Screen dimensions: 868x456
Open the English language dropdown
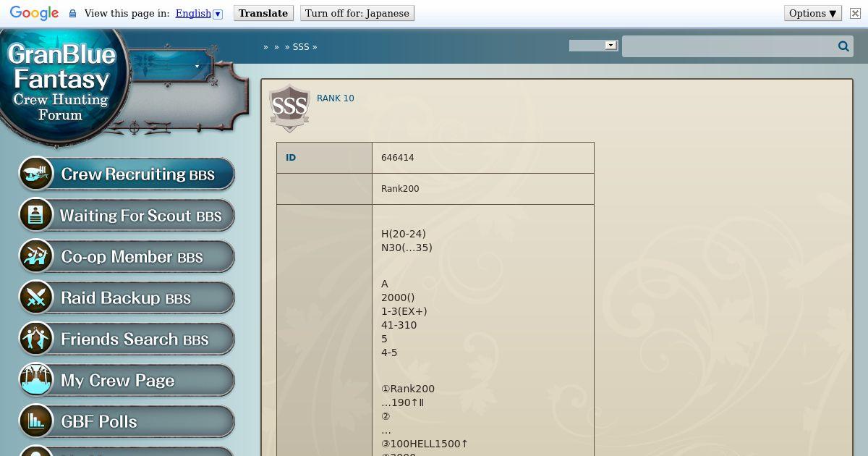click(x=199, y=13)
